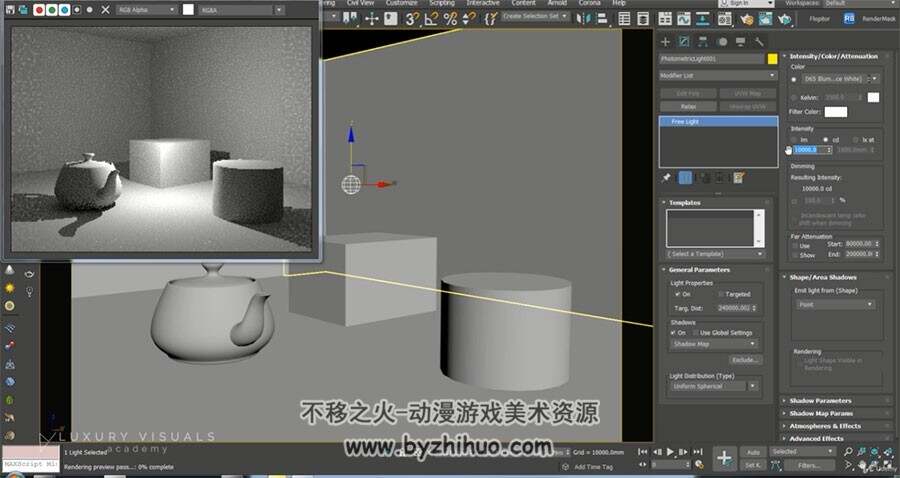The image size is (900, 478).
Task: Toggle Light Properties On checkbox
Action: tap(678, 294)
